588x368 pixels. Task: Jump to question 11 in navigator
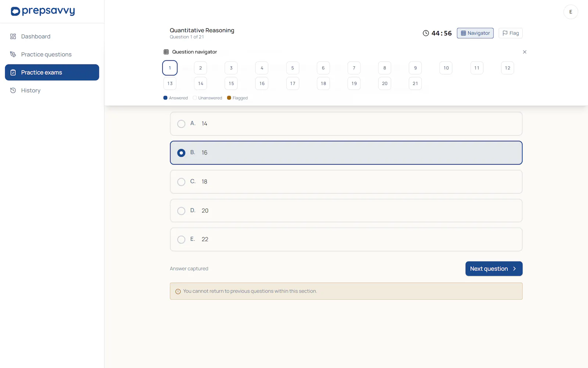click(x=477, y=68)
